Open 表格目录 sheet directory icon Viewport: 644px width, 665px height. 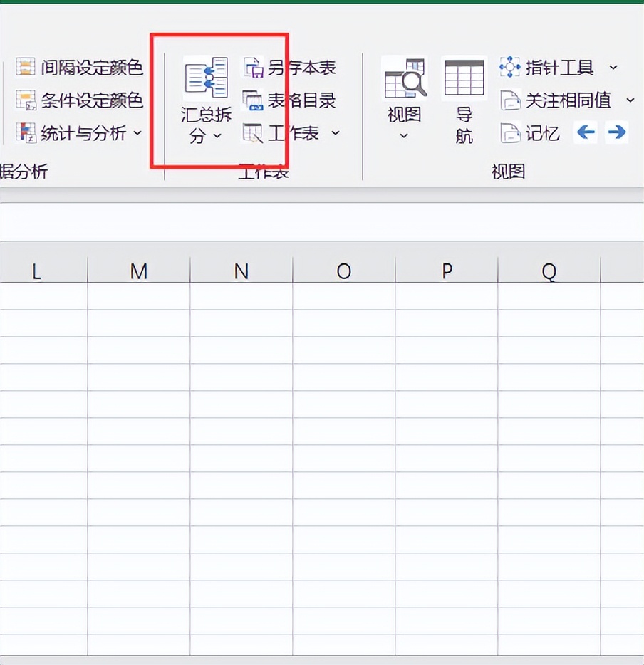tap(253, 100)
